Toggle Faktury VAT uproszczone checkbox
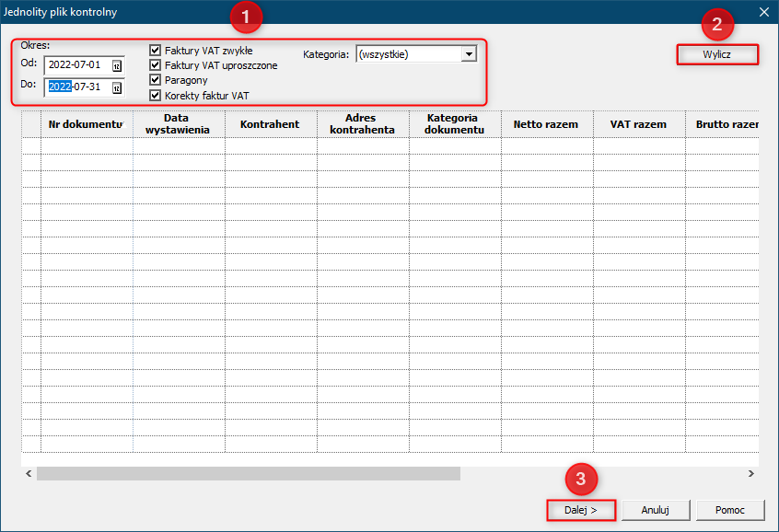The width and height of the screenshot is (779, 532). (155, 65)
